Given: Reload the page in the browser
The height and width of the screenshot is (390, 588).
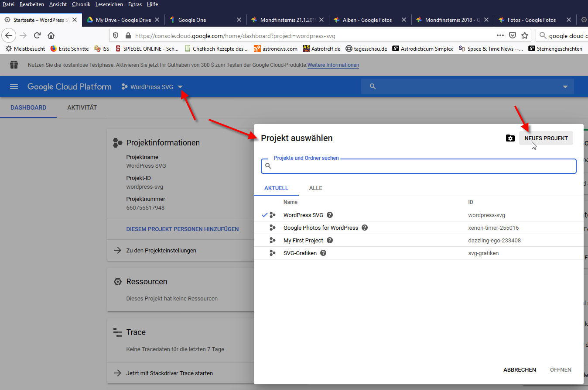Looking at the screenshot, I should [x=37, y=35].
